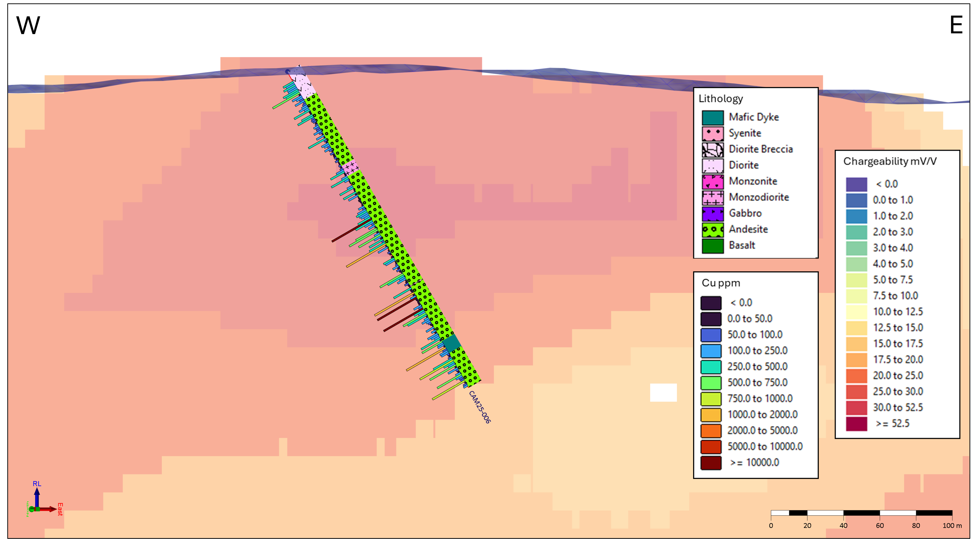Viewport: 980px width, 539px height.
Task: Click the Andesite legend pattern icon
Action: [712, 229]
